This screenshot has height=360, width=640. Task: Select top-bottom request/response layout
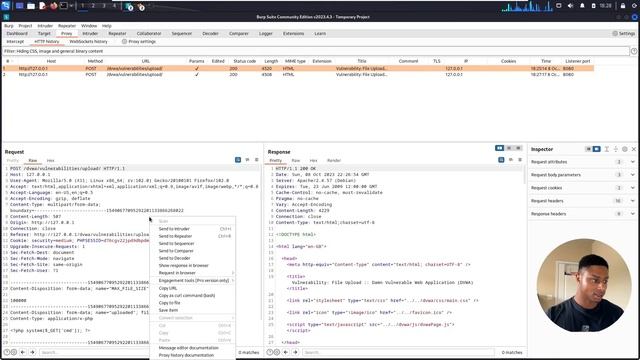pos(509,148)
